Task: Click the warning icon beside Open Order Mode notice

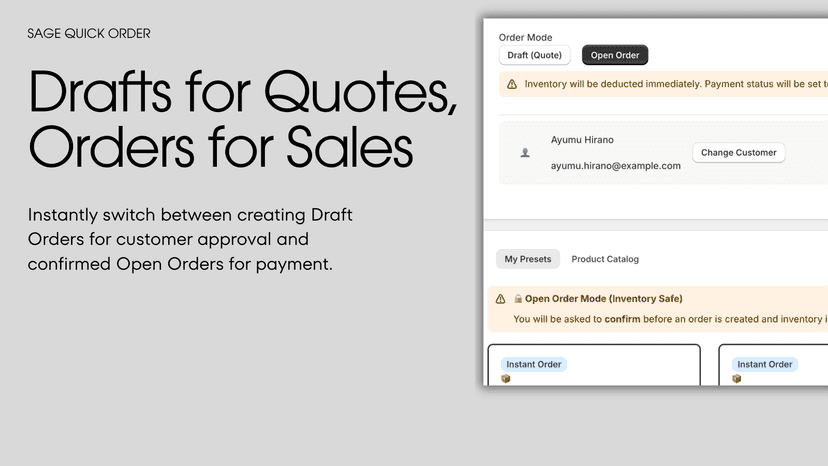Action: (x=500, y=299)
